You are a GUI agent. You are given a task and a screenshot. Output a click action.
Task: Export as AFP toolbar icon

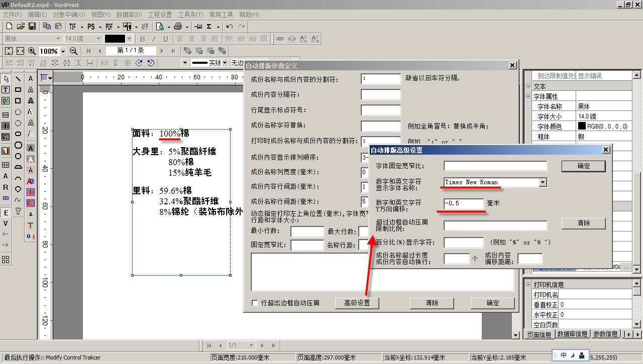pyautogui.click(x=145, y=27)
